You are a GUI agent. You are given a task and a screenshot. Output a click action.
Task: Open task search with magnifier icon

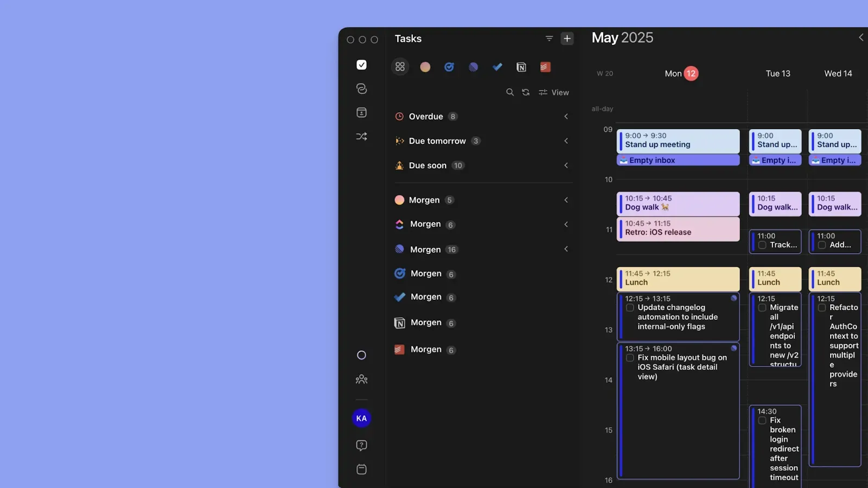click(x=510, y=92)
